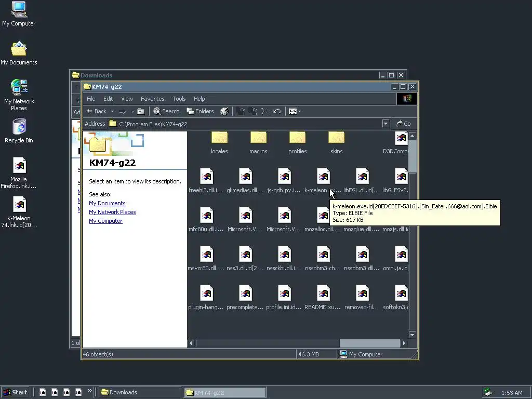Select the nssckbi.dll encrypted file
The height and width of the screenshot is (399, 532).
coord(284,259)
